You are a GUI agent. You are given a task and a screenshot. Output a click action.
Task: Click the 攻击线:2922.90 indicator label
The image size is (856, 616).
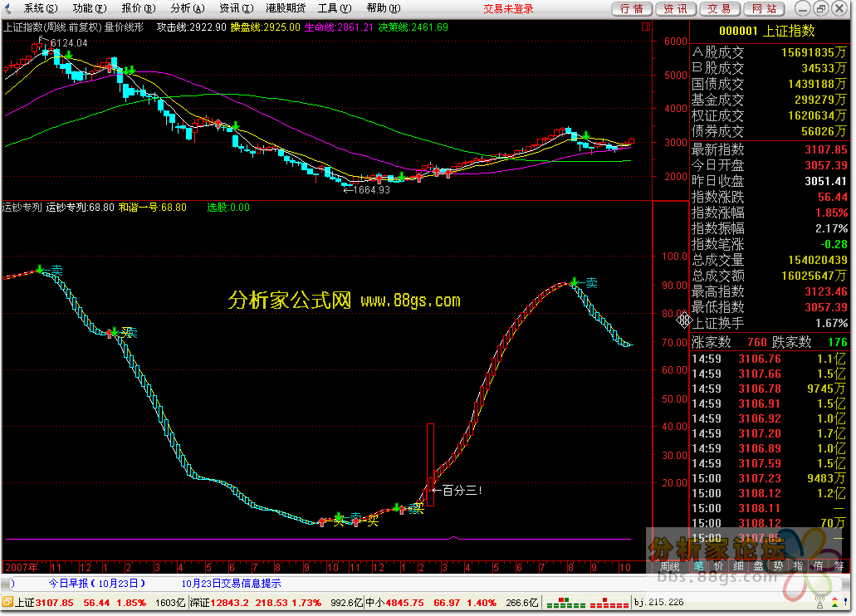pos(191,27)
